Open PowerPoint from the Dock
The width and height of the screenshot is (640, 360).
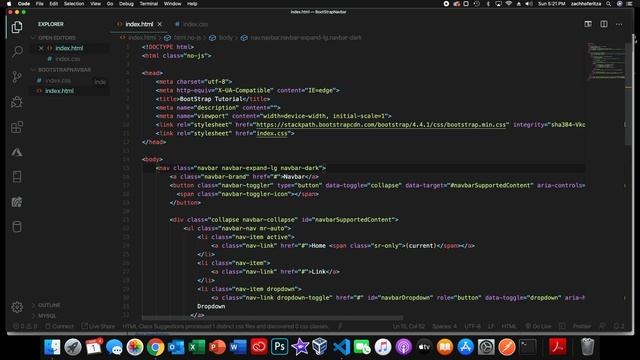pyautogui.click(x=217, y=347)
